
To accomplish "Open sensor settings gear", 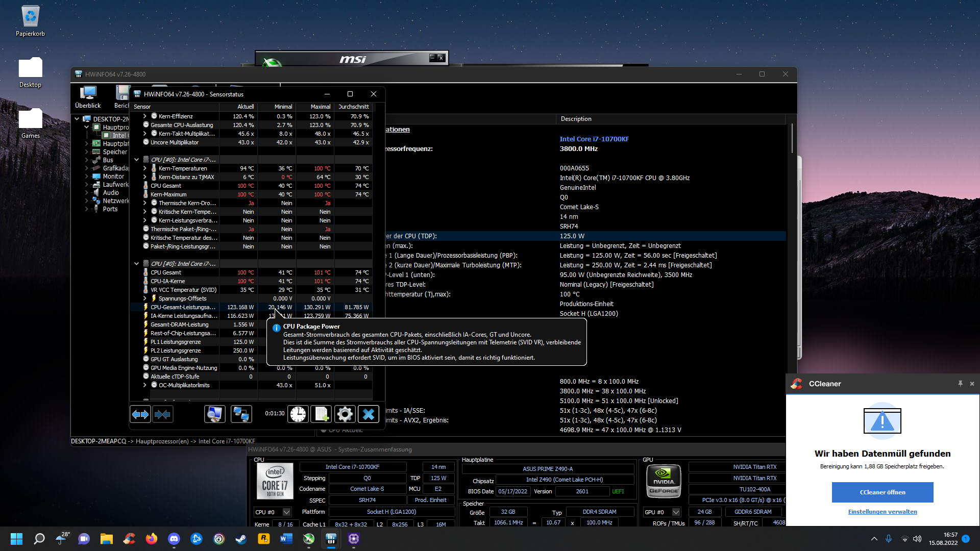I will point(345,414).
